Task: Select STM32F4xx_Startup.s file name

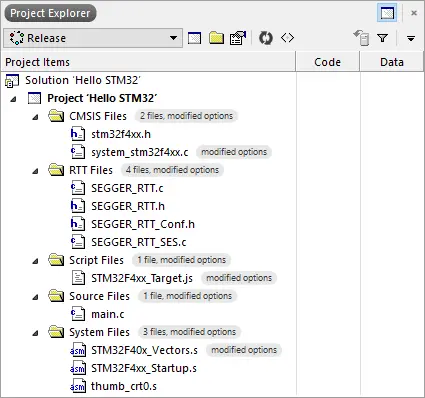Action: point(144,368)
